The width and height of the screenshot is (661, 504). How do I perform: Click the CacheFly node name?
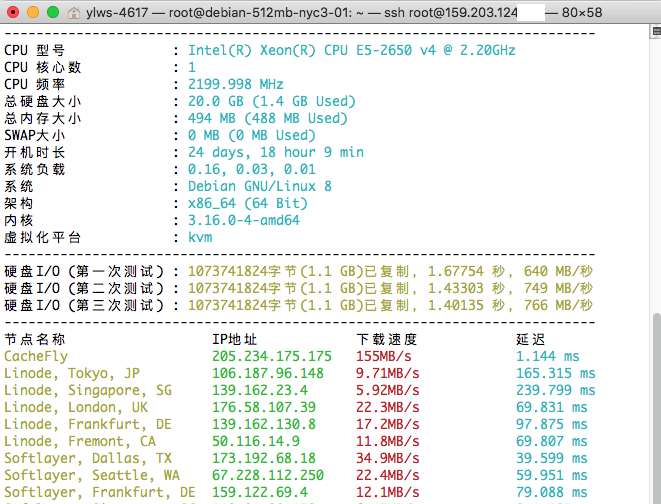(36, 356)
